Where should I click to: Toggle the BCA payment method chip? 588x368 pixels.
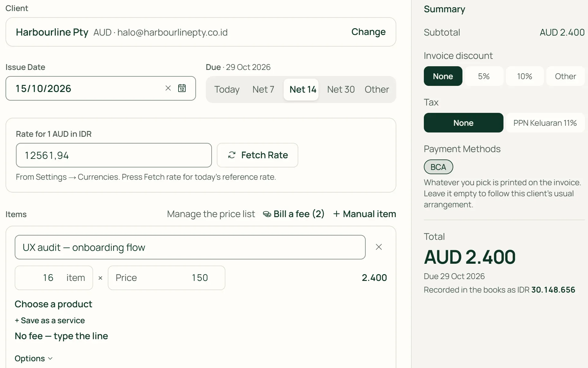(x=438, y=167)
